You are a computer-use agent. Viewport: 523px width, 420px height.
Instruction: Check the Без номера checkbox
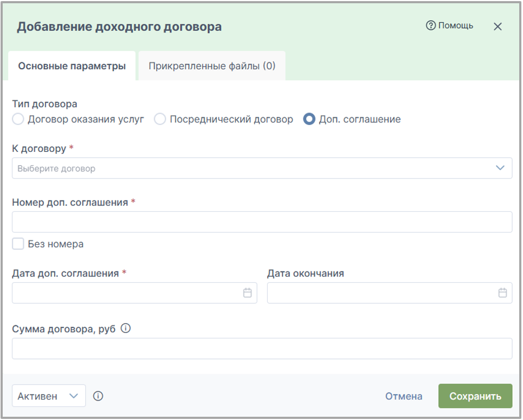coord(18,244)
